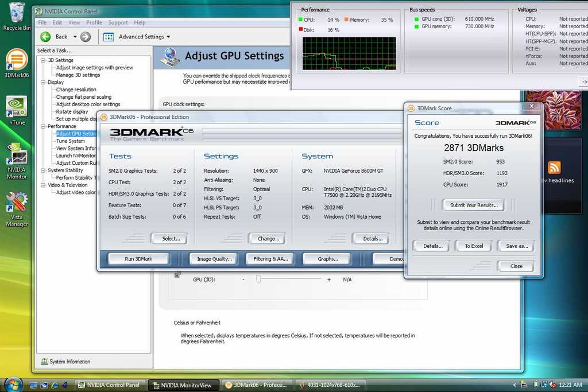Click the fourth quick launch icon beside Internet Explorer
The image size is (588, 392).
pyautogui.click(x=65, y=385)
